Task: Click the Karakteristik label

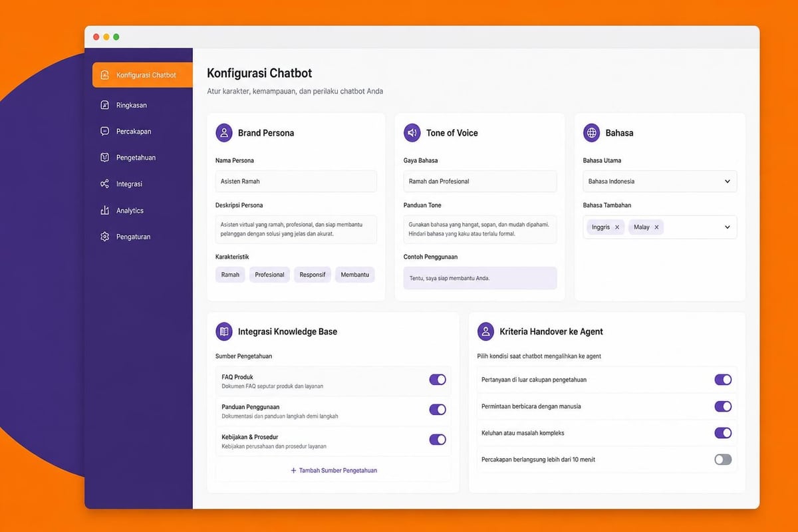Action: point(232,257)
